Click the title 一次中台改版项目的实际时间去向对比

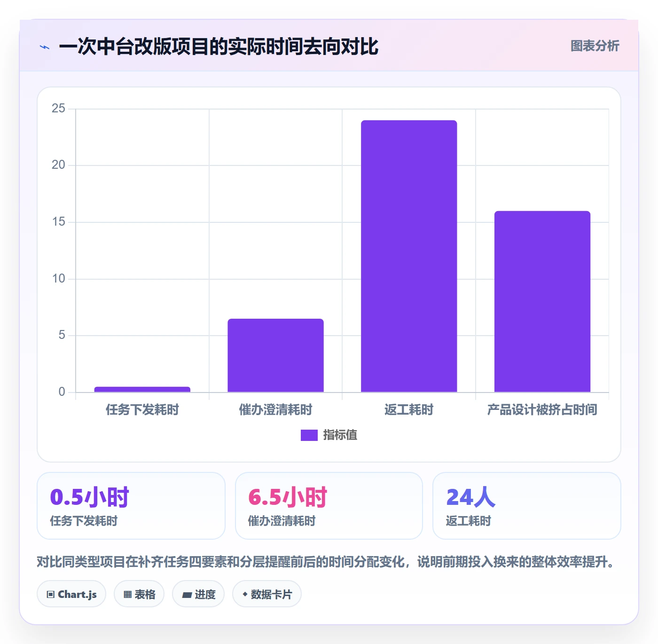[219, 47]
